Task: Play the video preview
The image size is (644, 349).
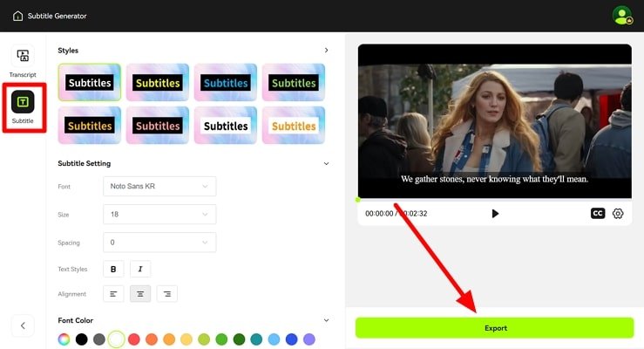Action: tap(495, 213)
